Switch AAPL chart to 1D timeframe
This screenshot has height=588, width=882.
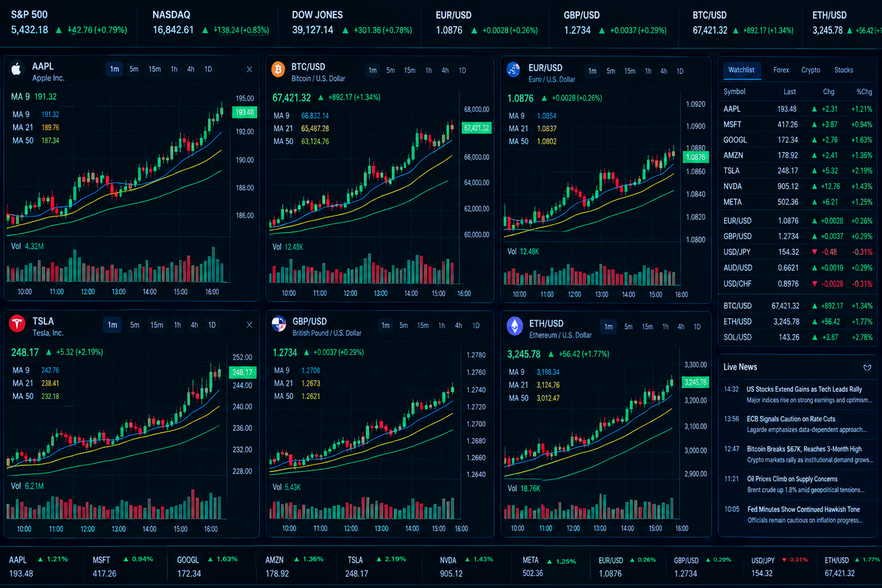pyautogui.click(x=208, y=69)
